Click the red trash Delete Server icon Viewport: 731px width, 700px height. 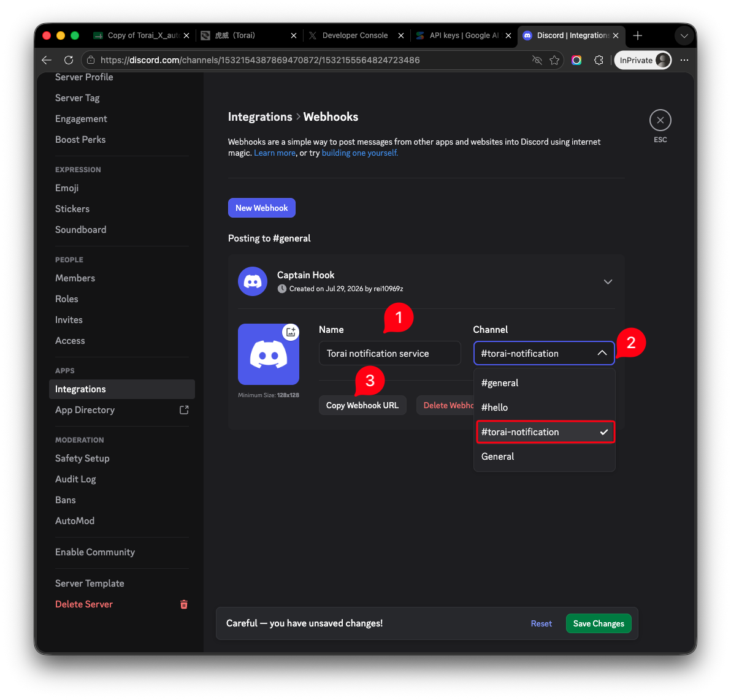184,604
